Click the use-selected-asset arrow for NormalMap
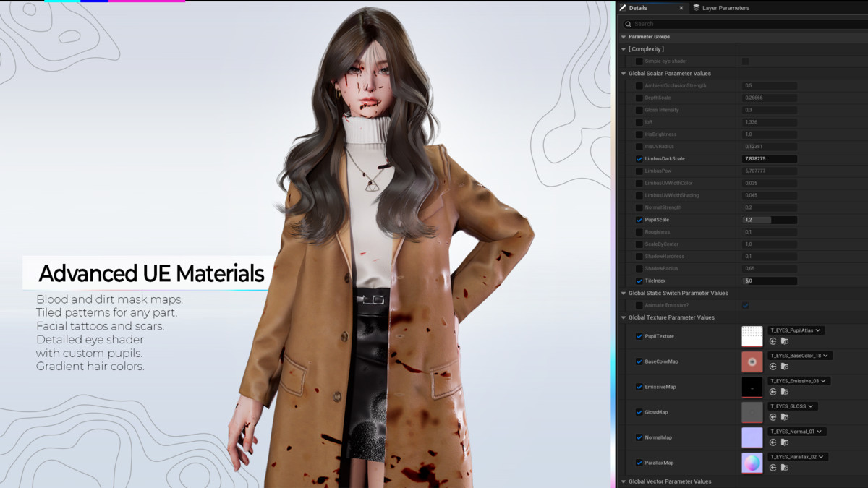This screenshot has width=868, height=488. (773, 442)
